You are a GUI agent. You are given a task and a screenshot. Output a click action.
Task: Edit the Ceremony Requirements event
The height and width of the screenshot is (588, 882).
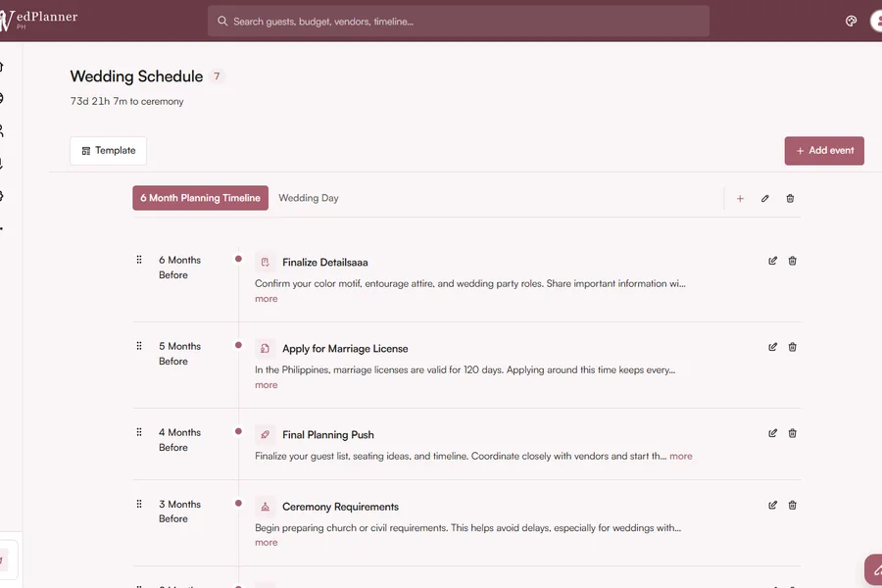[x=773, y=505]
